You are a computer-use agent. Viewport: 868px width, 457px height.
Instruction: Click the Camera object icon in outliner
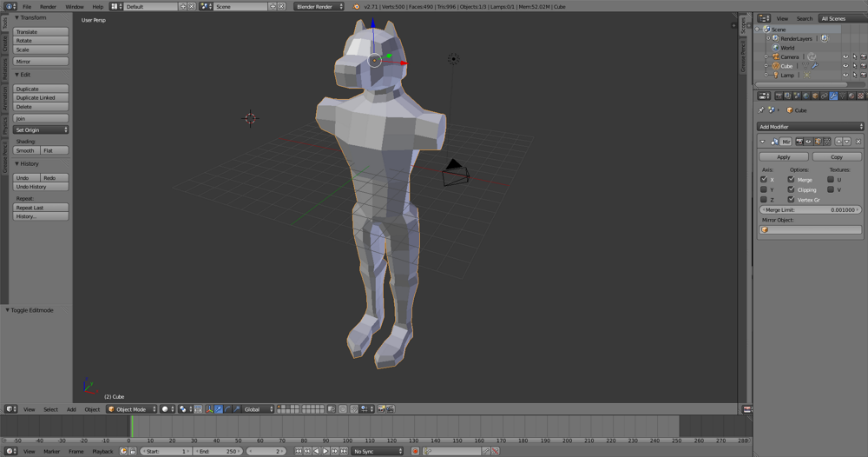tap(775, 57)
